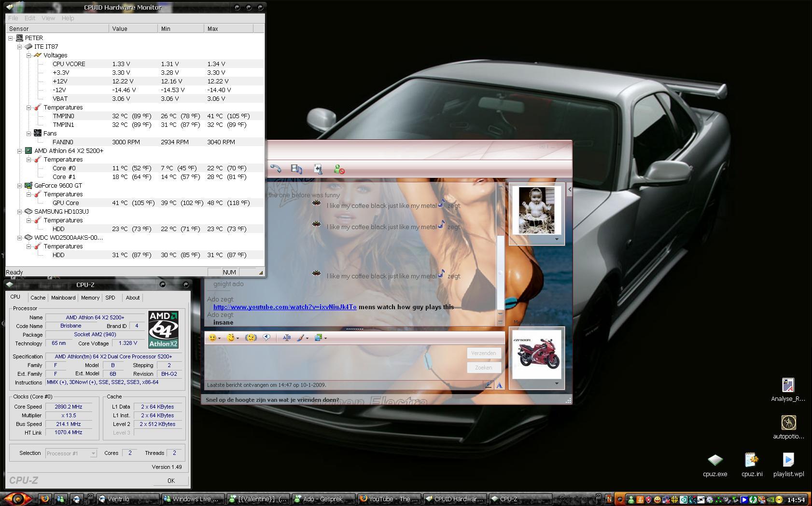
Task: Switch to handwriting mode with pen icon
Action: (x=488, y=384)
